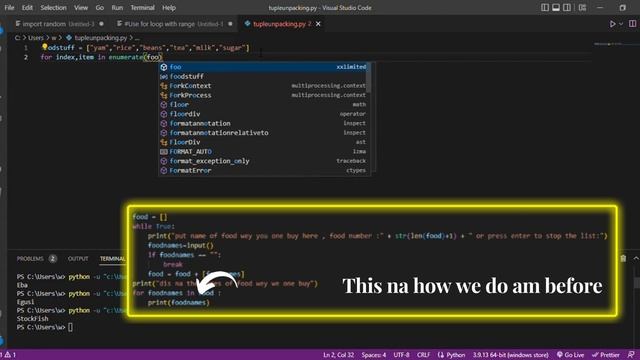Viewport: 640px width, 360px height.
Task: Open the Selection menu
Action: (x=53, y=8)
